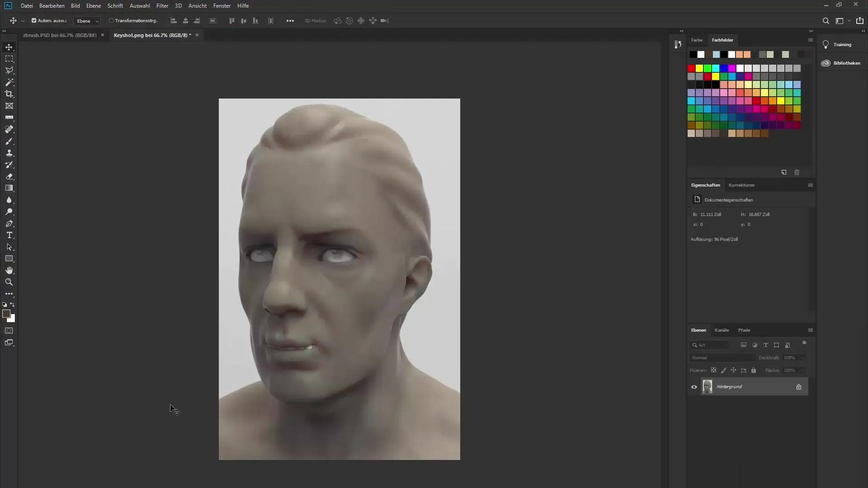Toggle pixel layer filter in Ebenen
Screen dimensions: 868x488
(x=744, y=345)
